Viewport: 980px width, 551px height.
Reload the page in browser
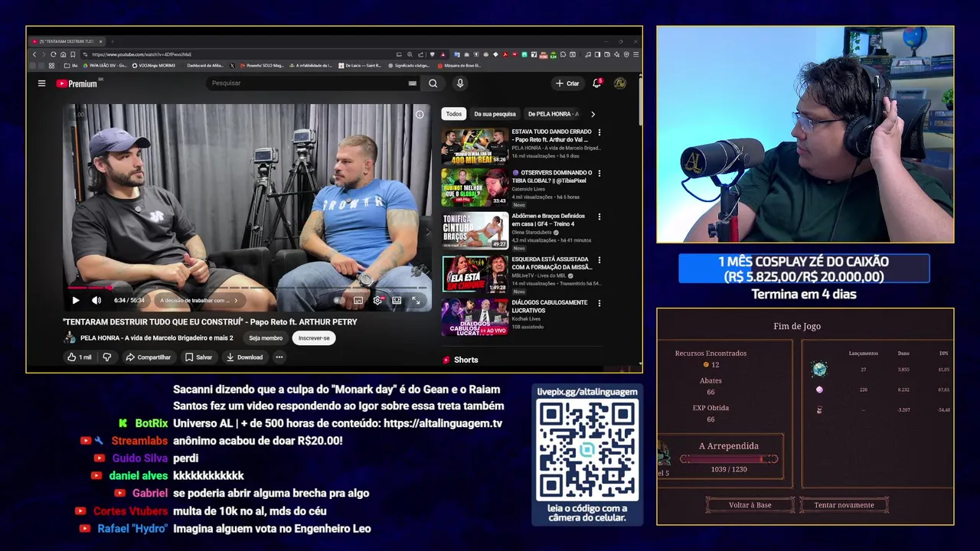click(x=54, y=54)
